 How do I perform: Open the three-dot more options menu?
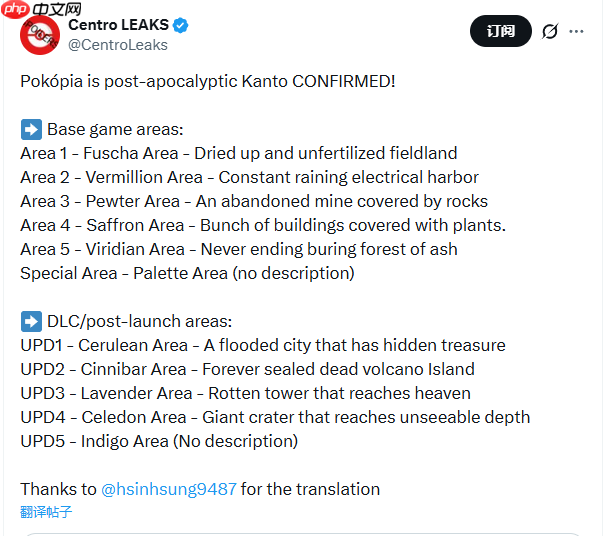576,31
